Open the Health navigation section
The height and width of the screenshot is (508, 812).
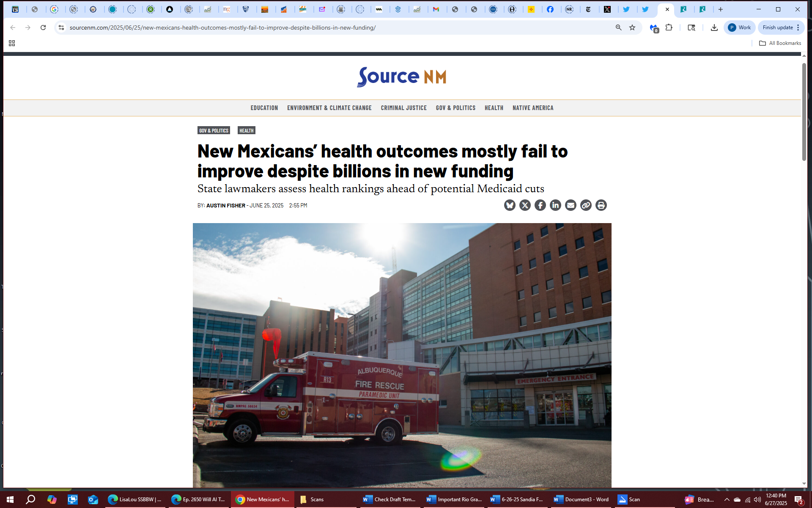(x=494, y=108)
